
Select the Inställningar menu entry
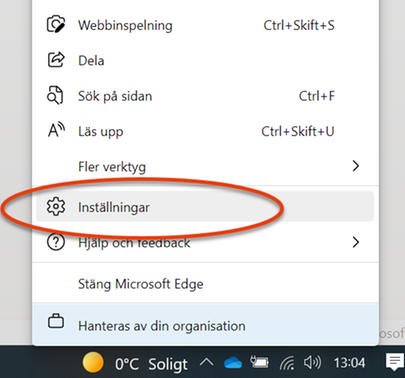[x=205, y=207]
